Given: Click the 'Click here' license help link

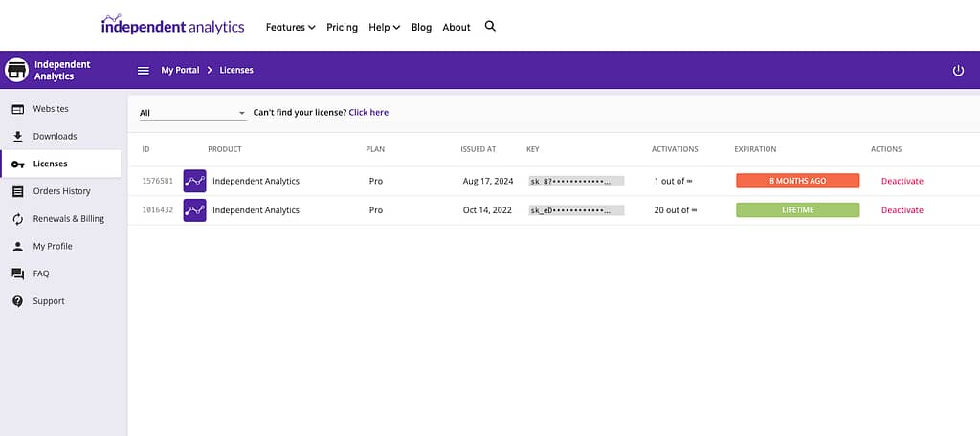Looking at the screenshot, I should (368, 113).
